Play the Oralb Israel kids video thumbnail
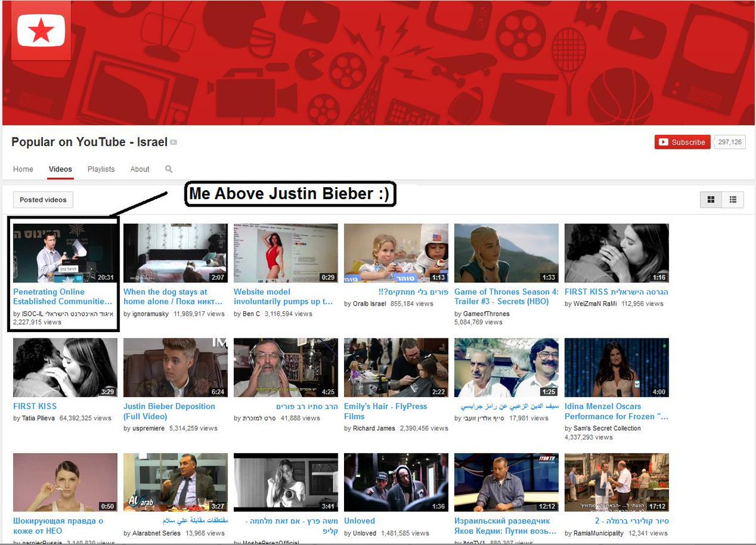Image resolution: width=756 pixels, height=545 pixels. coord(396,253)
